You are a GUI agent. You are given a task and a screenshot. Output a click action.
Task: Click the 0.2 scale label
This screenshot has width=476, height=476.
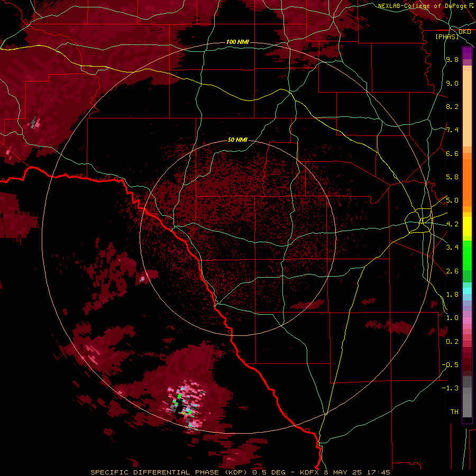452,342
